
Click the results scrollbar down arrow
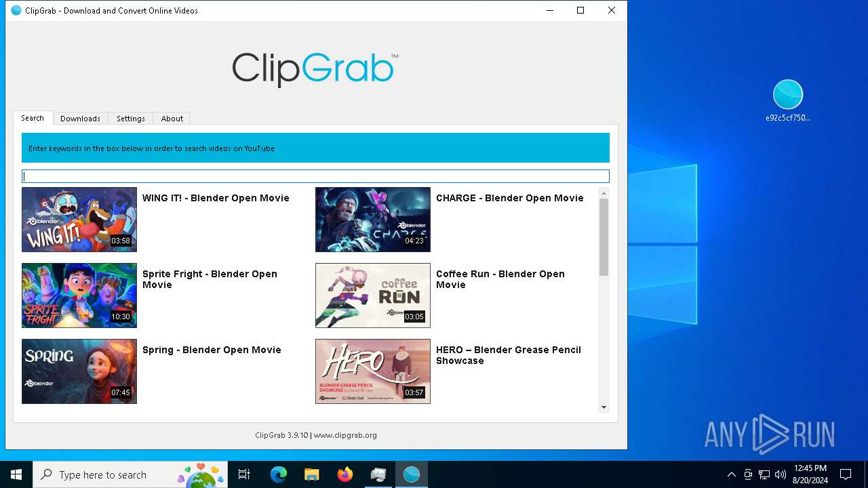click(604, 407)
